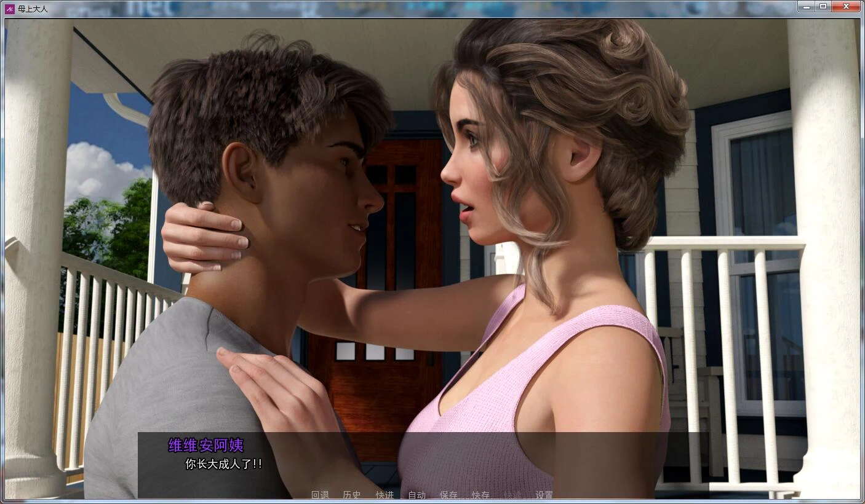Close the 母上大人 window
865x504 pixels.
(x=846, y=6)
